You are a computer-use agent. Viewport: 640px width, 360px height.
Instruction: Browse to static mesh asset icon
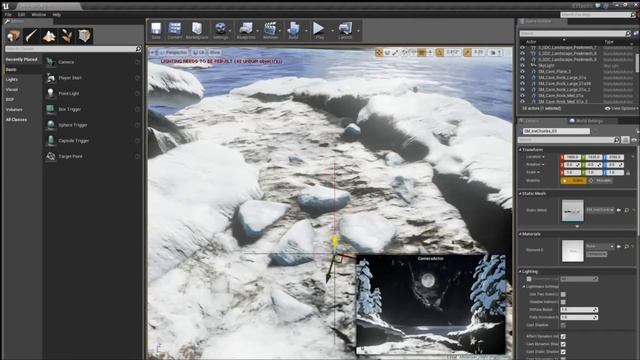627,210
